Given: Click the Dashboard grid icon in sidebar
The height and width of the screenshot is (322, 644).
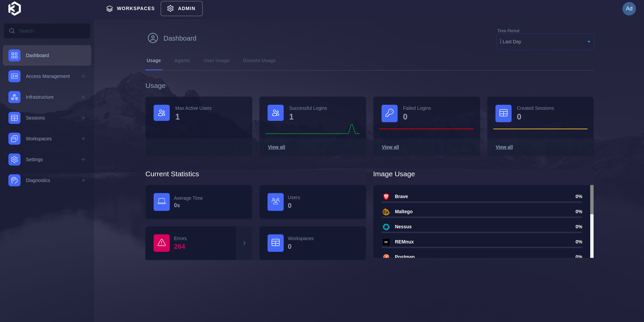Looking at the screenshot, I should click(x=14, y=55).
